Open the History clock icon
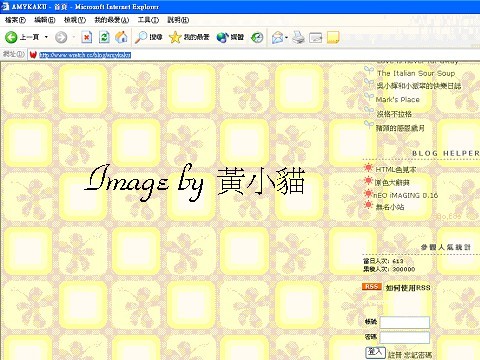This screenshot has height=360, width=480. (257, 37)
